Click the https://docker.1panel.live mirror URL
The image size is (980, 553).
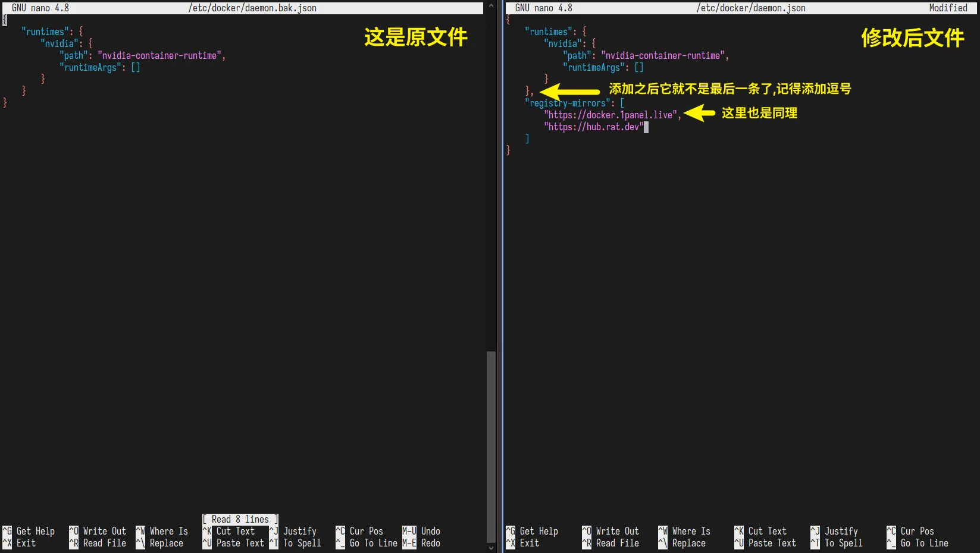click(610, 115)
